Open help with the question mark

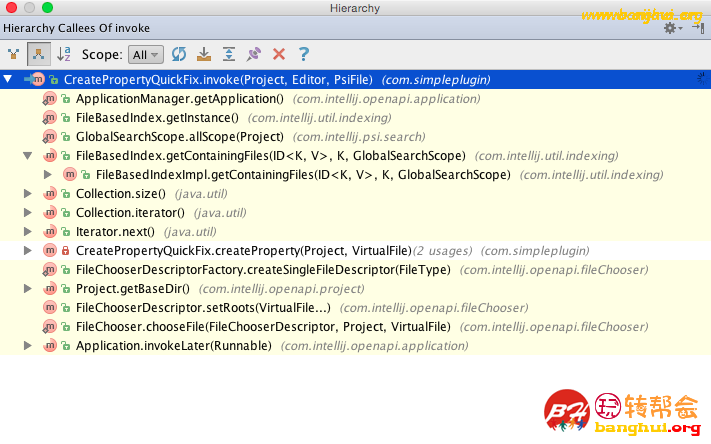coord(304,54)
